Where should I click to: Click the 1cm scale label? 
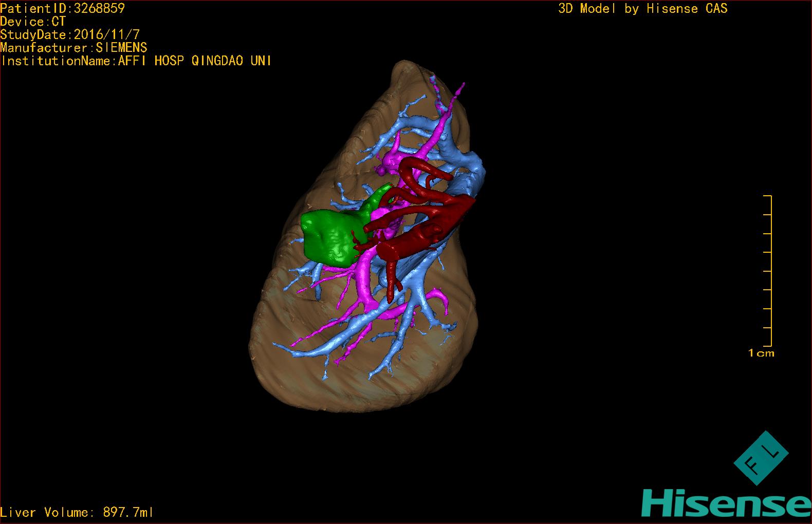click(x=761, y=353)
